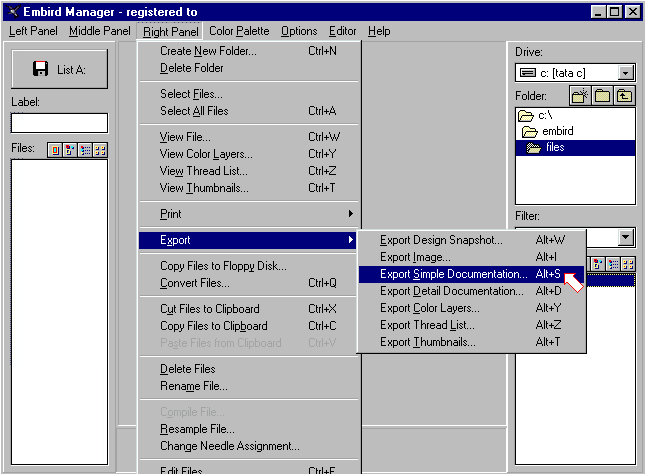The image size is (645, 474).
Task: Open the Filter dropdown arrow
Action: pos(626,237)
